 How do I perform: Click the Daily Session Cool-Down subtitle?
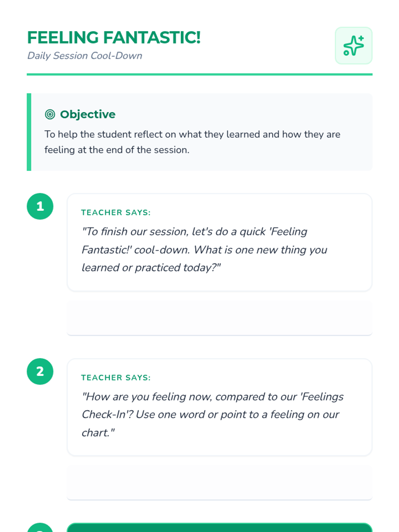tap(84, 56)
